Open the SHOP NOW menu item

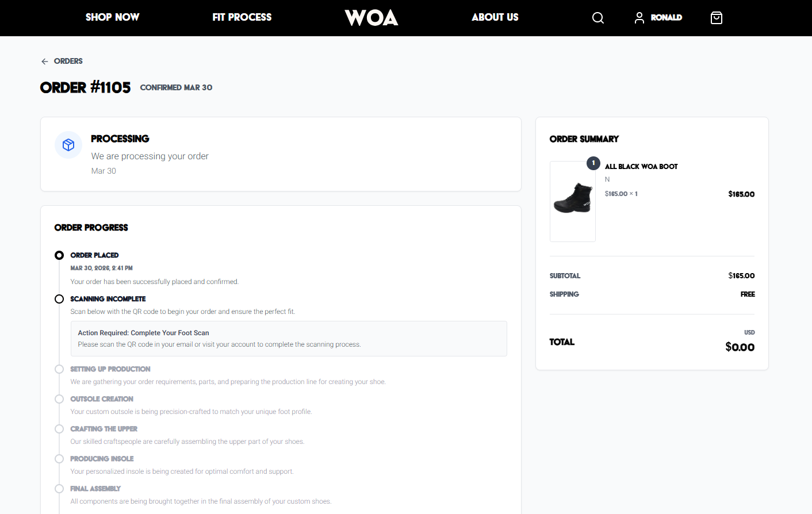112,17
